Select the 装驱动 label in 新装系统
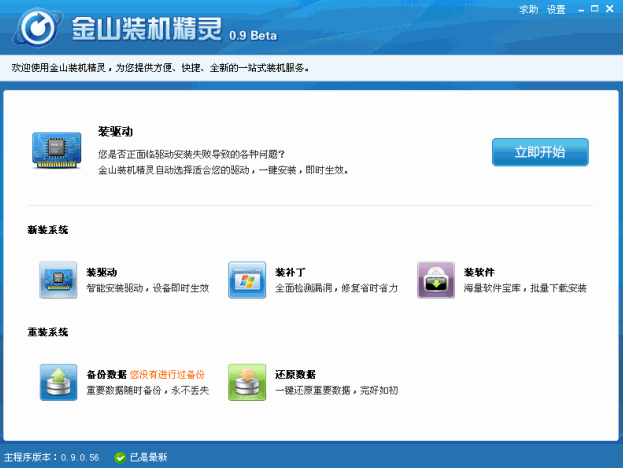 tap(102, 272)
